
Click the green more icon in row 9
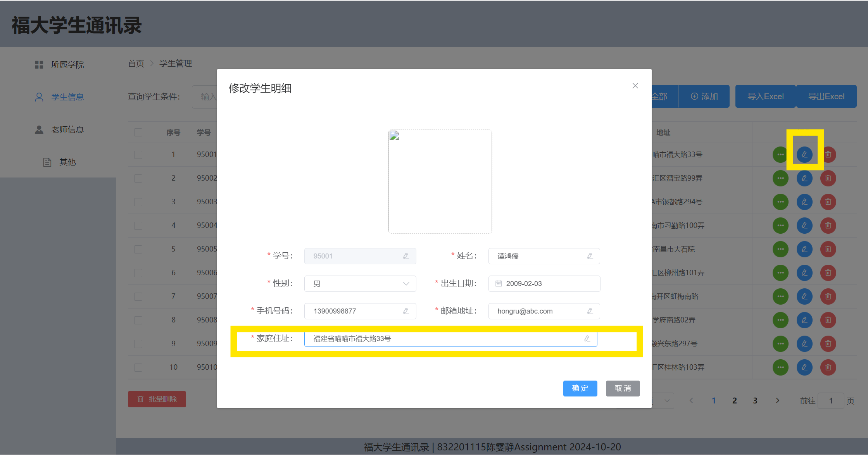pos(780,344)
